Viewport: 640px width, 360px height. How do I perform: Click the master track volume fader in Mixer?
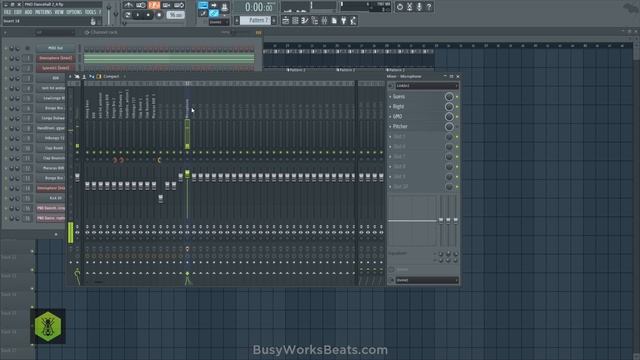pyautogui.click(x=77, y=176)
